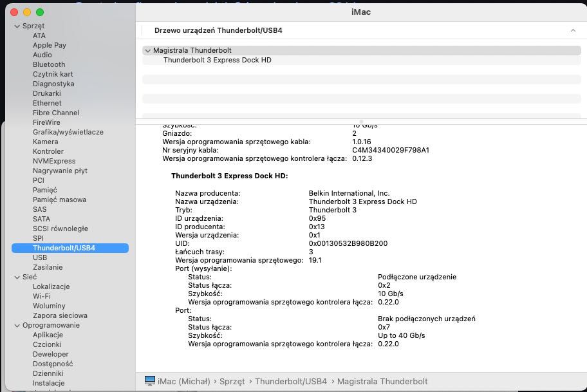The height and width of the screenshot is (392, 587).
Task: Select Czcionki under Oprogramowanie
Action: (47, 344)
